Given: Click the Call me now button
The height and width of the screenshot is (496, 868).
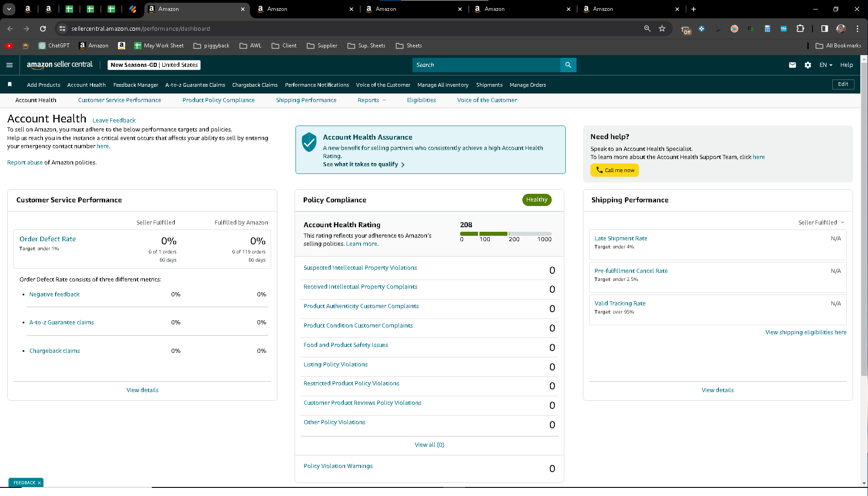Looking at the screenshot, I should click(x=615, y=170).
